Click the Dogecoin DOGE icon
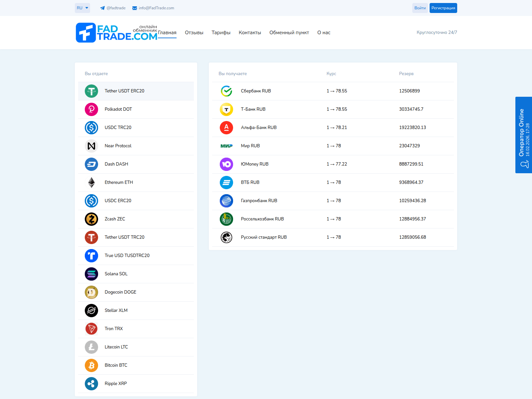The height and width of the screenshot is (399, 532). tap(91, 292)
